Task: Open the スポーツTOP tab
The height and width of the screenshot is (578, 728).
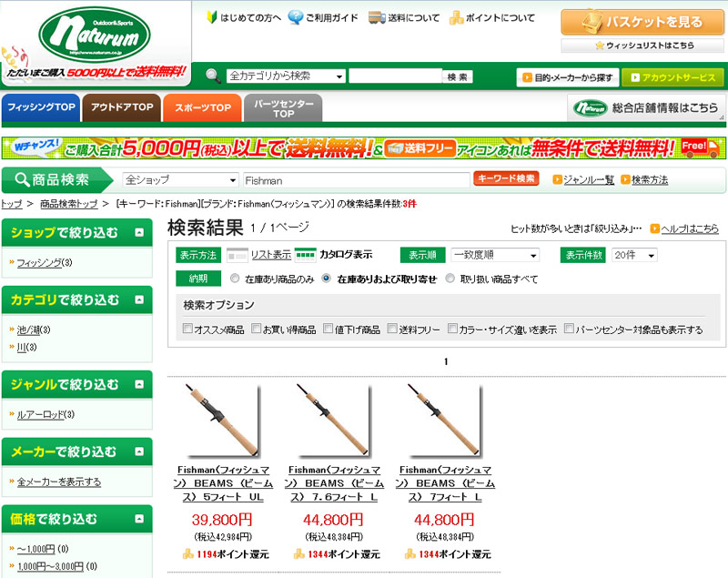Action: [202, 107]
